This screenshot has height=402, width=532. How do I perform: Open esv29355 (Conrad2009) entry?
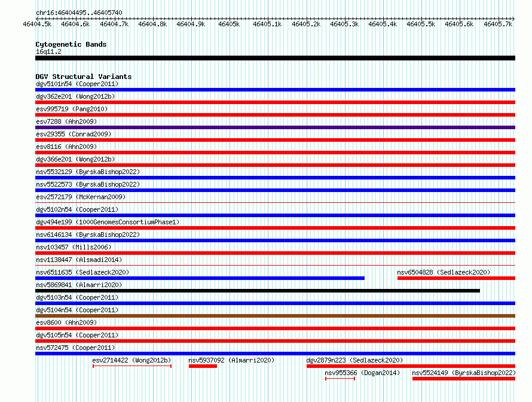coord(74,134)
